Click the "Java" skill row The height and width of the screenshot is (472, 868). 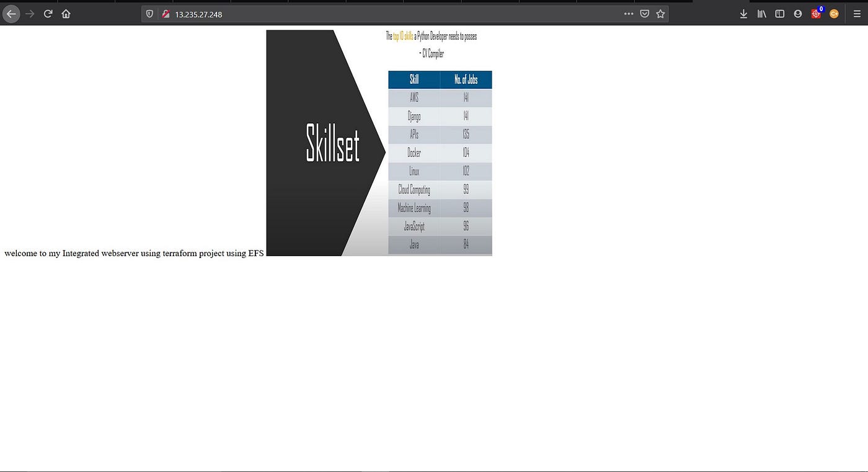point(440,245)
